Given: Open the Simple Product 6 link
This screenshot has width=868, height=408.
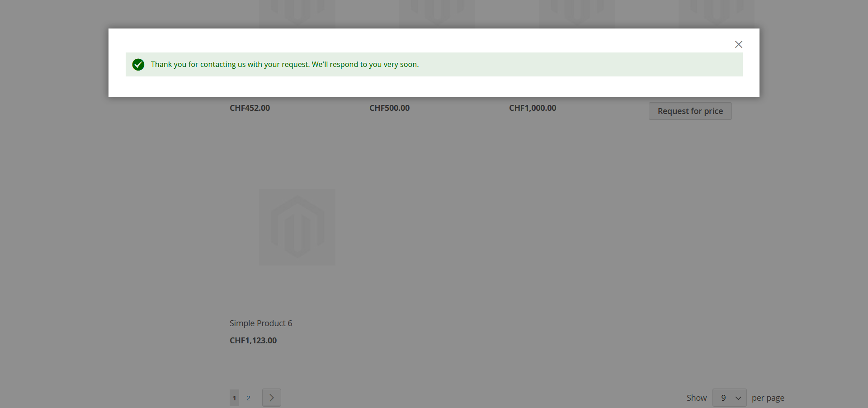Looking at the screenshot, I should click(261, 323).
